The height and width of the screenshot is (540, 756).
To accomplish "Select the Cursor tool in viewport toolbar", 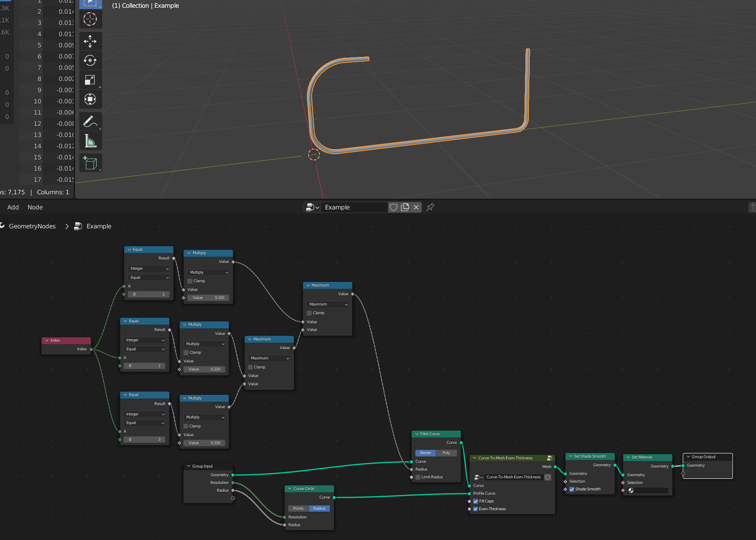I will point(90,19).
